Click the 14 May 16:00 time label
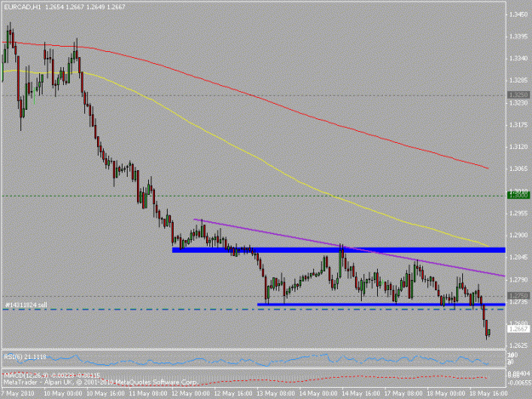This screenshot has height=399, width=532. pos(361,394)
